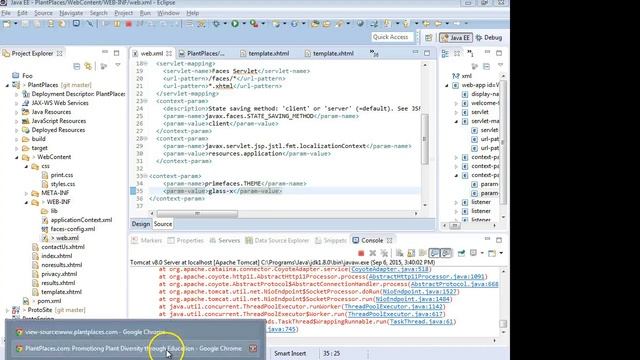The width and height of the screenshot is (640, 360).
Task: Switch to the Debug perspective
Action: click(x=489, y=38)
